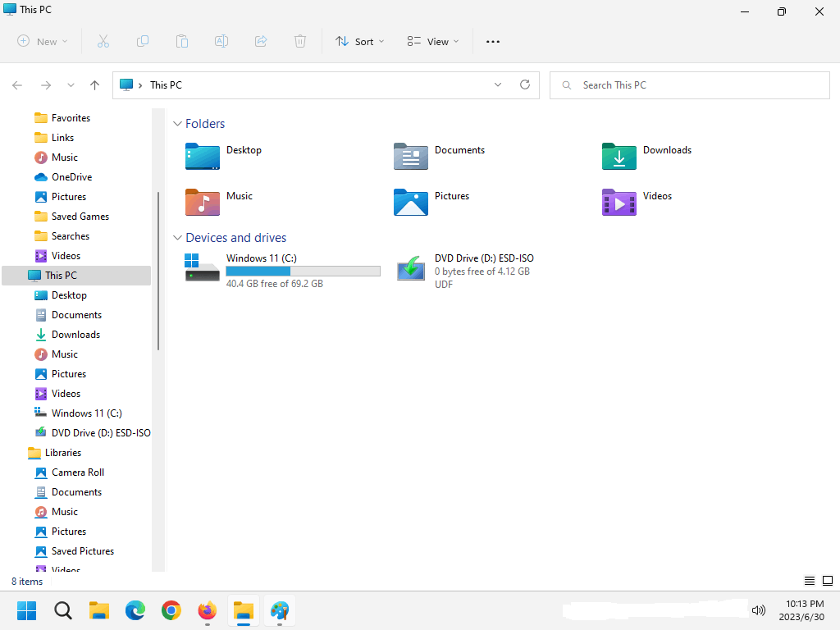This screenshot has width=840, height=630.
Task: Open the Sort dropdown
Action: tap(359, 41)
